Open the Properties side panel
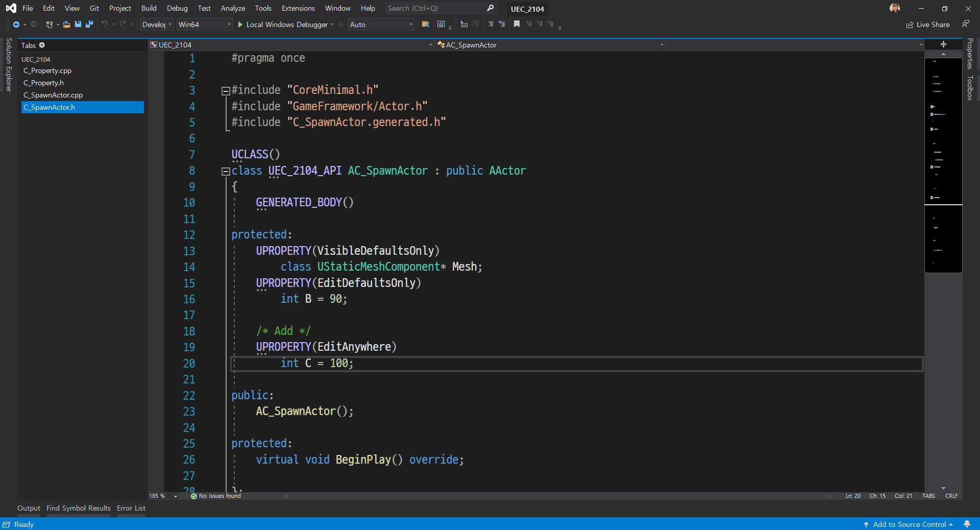980x530 pixels. click(x=970, y=54)
